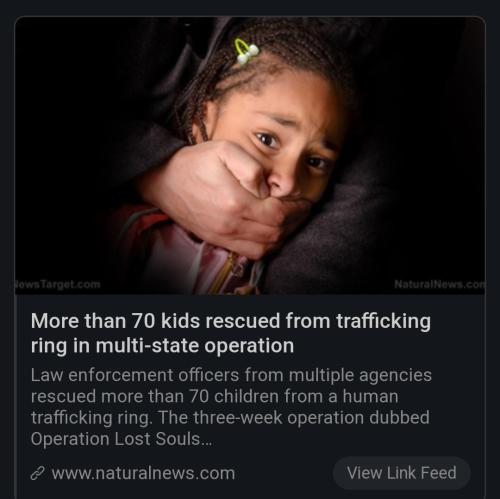
Task: Click the word "trafficking" in the headline
Action: pos(383,321)
